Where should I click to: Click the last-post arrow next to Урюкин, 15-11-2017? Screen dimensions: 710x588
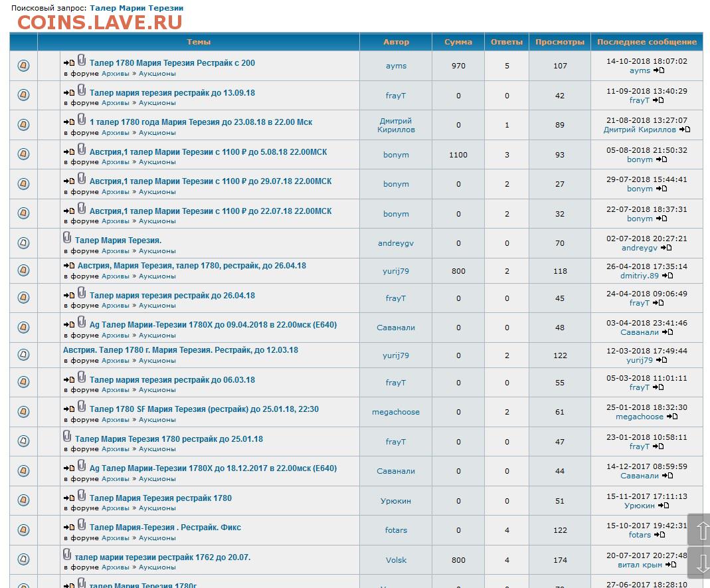tap(664, 506)
